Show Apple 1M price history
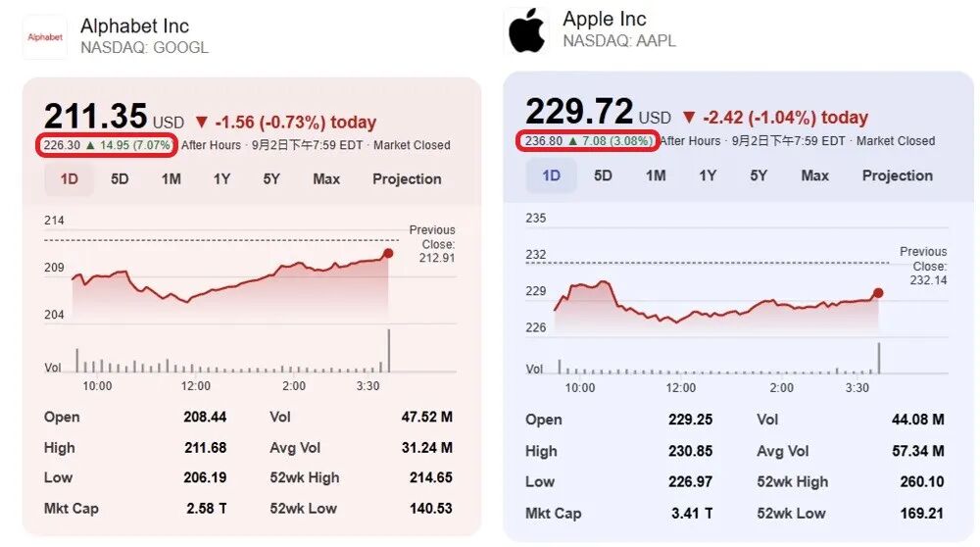The image size is (980, 547). (x=656, y=175)
